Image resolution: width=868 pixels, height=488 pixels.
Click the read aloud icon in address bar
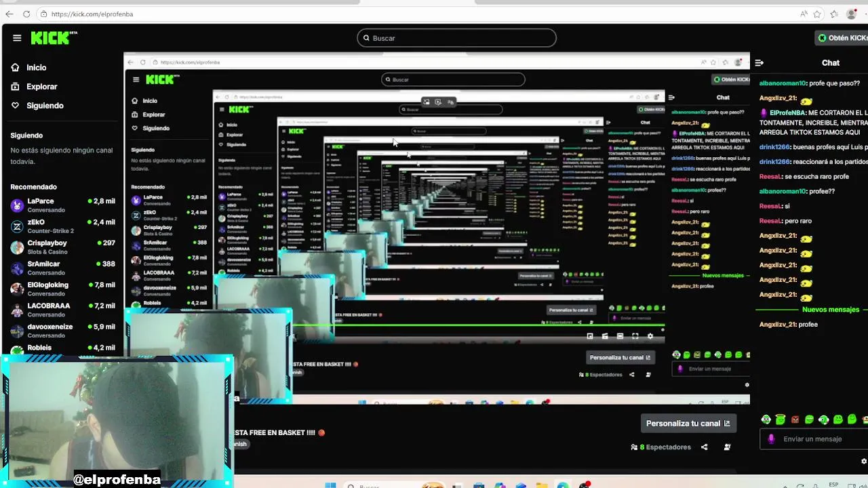coord(804,14)
